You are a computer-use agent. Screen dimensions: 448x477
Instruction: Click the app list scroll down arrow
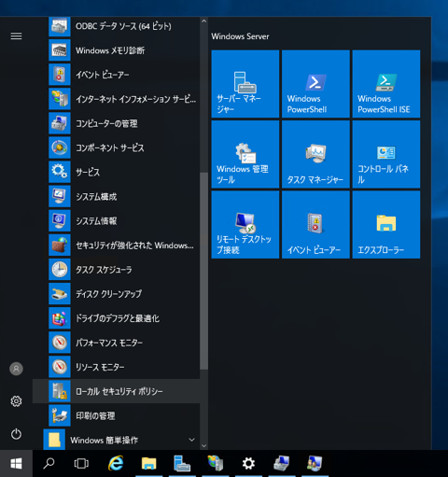203,445
